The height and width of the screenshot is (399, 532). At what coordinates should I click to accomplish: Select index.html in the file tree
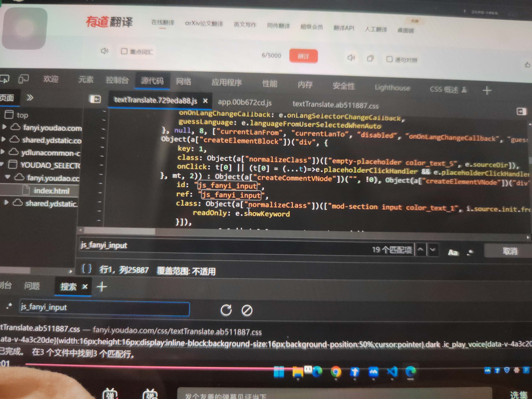[51, 191]
